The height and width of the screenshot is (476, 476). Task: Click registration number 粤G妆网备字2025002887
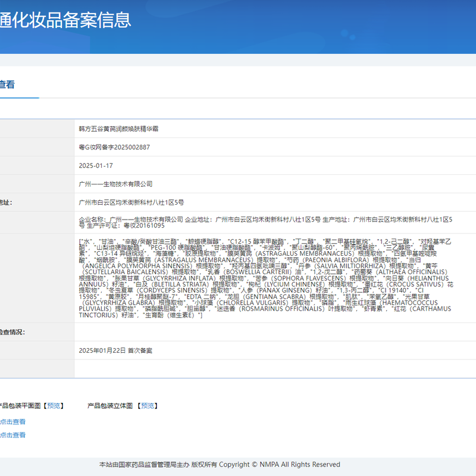tap(114, 147)
